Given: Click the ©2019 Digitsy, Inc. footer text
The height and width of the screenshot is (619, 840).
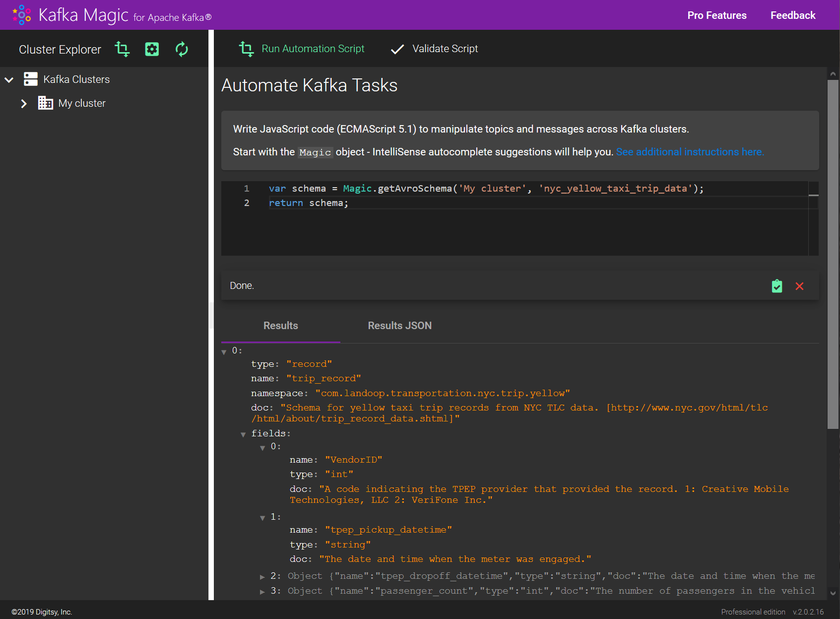Looking at the screenshot, I should point(42,612).
